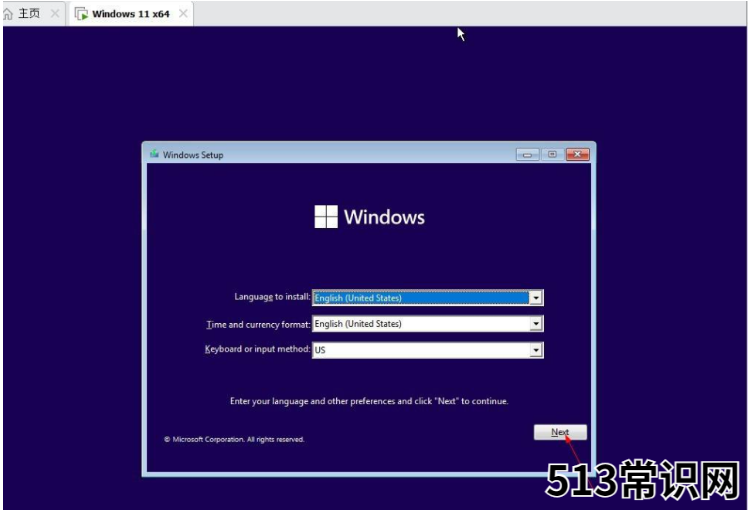The image size is (748, 511).
Task: Switch to the Windows 11 x64 tab
Action: (130, 14)
